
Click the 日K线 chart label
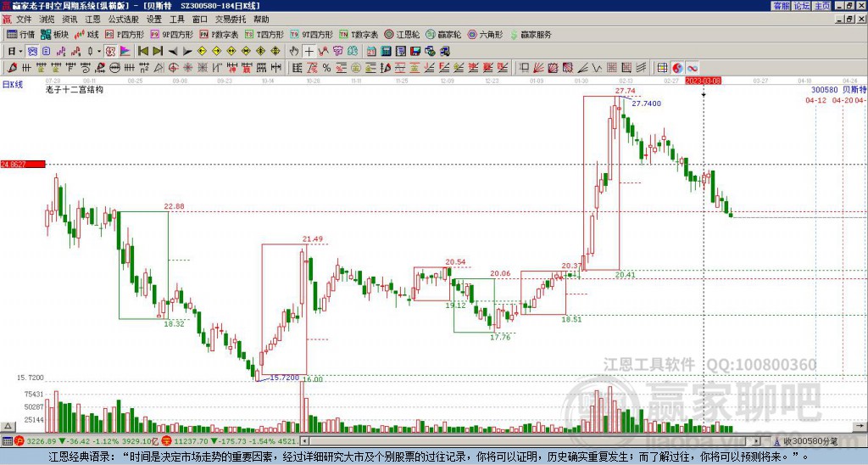click(12, 85)
